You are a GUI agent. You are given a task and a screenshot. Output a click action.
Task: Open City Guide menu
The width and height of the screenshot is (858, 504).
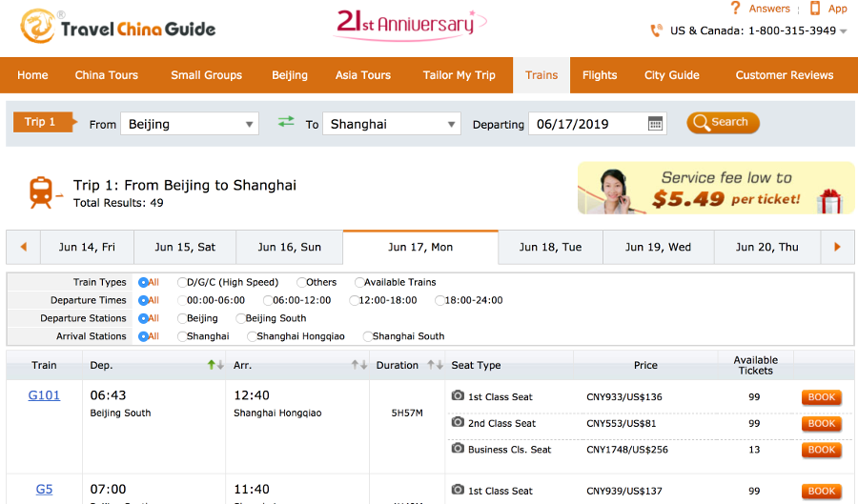(672, 75)
